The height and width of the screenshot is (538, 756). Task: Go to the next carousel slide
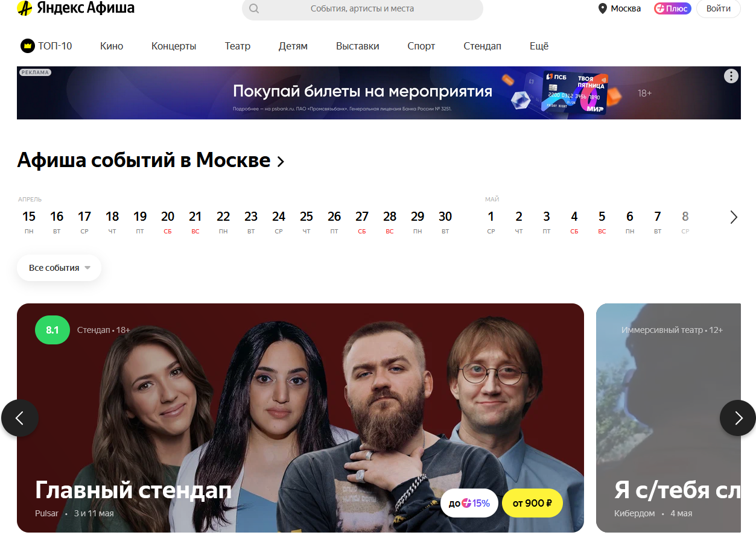(x=738, y=418)
